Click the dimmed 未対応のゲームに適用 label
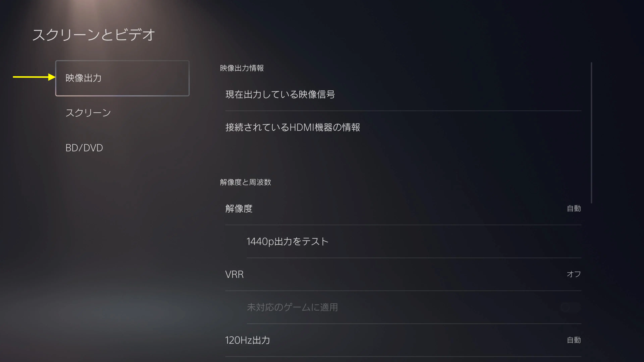644x362 pixels. coord(292,307)
